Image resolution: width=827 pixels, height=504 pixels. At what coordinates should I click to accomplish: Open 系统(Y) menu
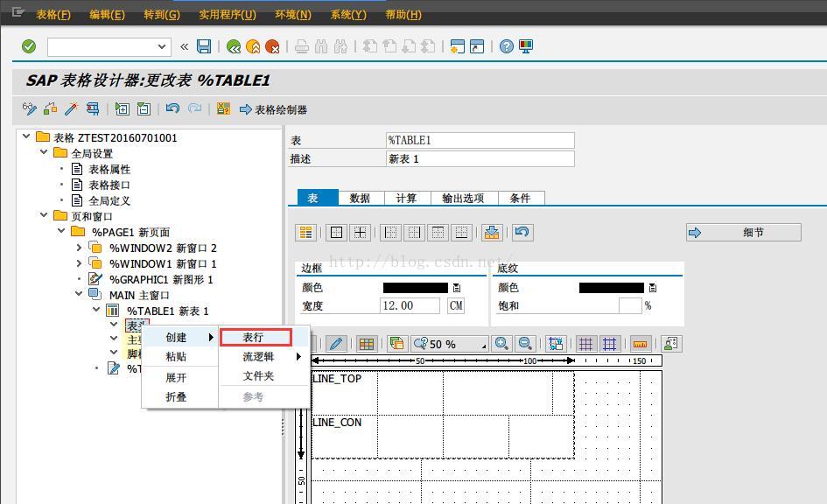(348, 15)
